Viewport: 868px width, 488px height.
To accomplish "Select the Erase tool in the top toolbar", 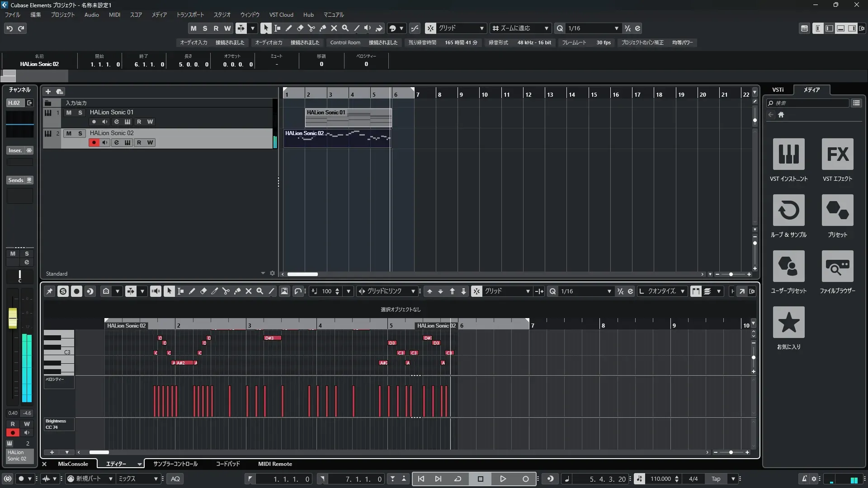I will coord(300,28).
